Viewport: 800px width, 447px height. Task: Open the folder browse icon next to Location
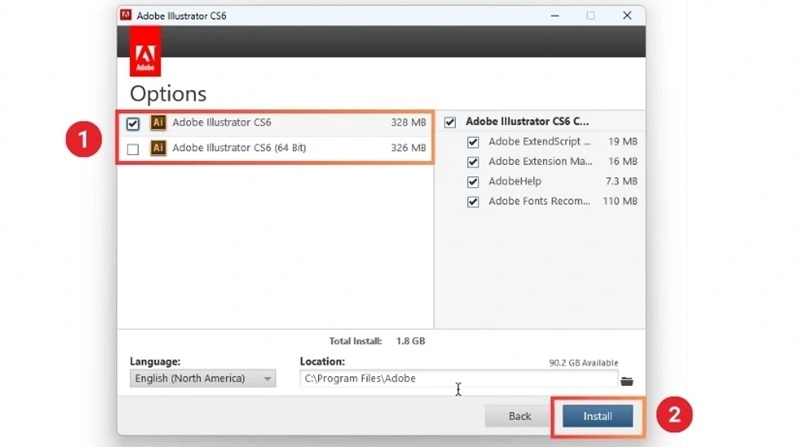(627, 380)
